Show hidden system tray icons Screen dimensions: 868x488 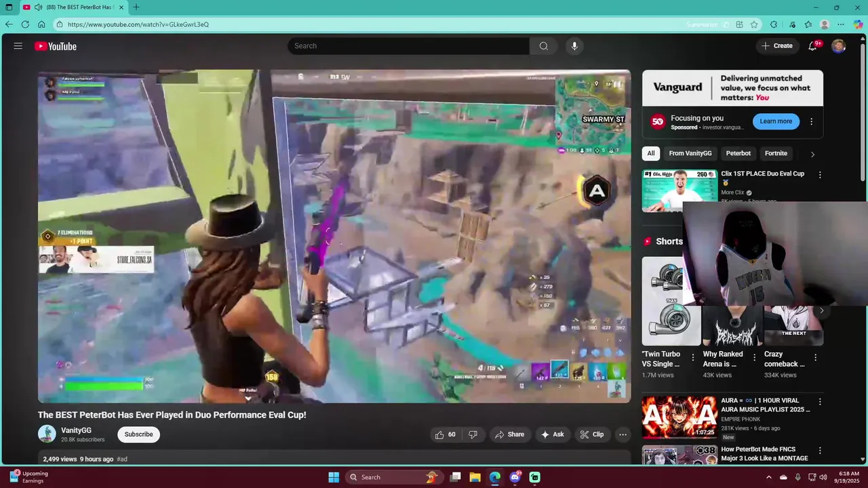pyautogui.click(x=768, y=477)
